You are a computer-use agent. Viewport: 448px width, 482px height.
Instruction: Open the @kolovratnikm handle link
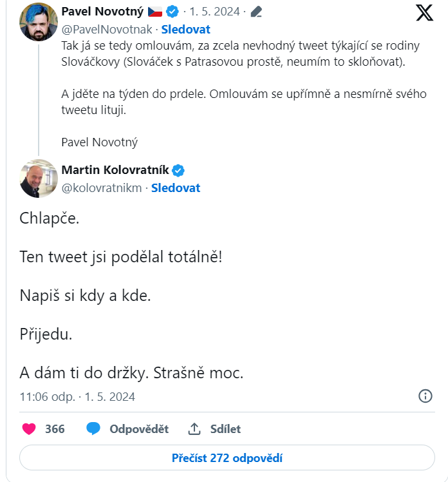(x=102, y=188)
